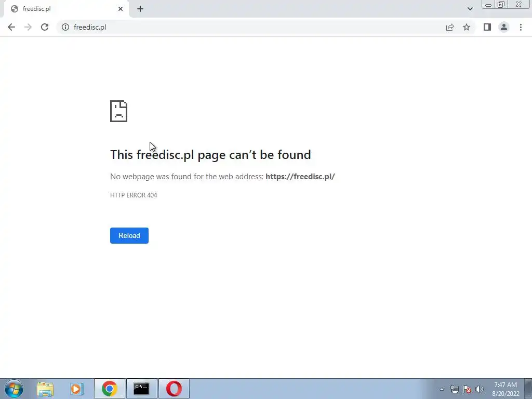Click the HTTP ERROR 404 text
Image resolution: width=532 pixels, height=399 pixels.
click(x=134, y=195)
